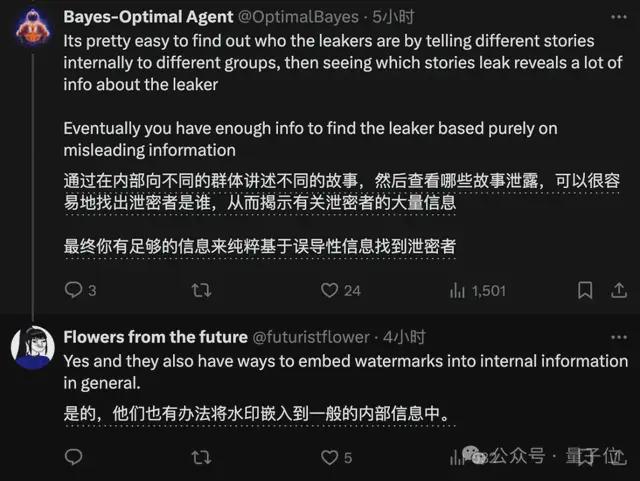Visit the @OptimalBayes handle
The image size is (640, 481).
coord(298,17)
